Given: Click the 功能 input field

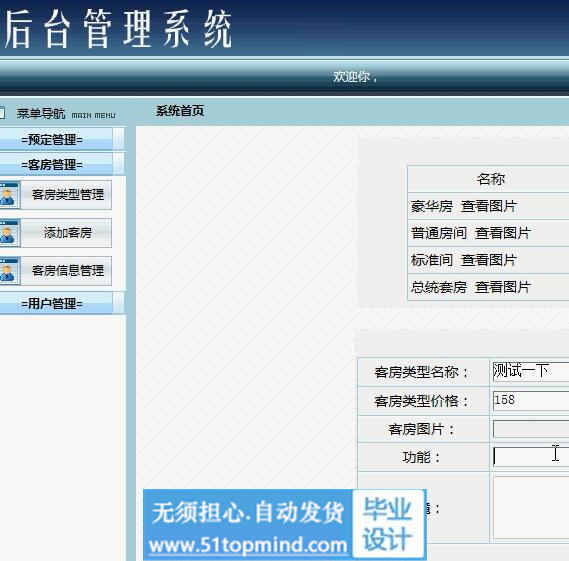Looking at the screenshot, I should click(x=531, y=456).
